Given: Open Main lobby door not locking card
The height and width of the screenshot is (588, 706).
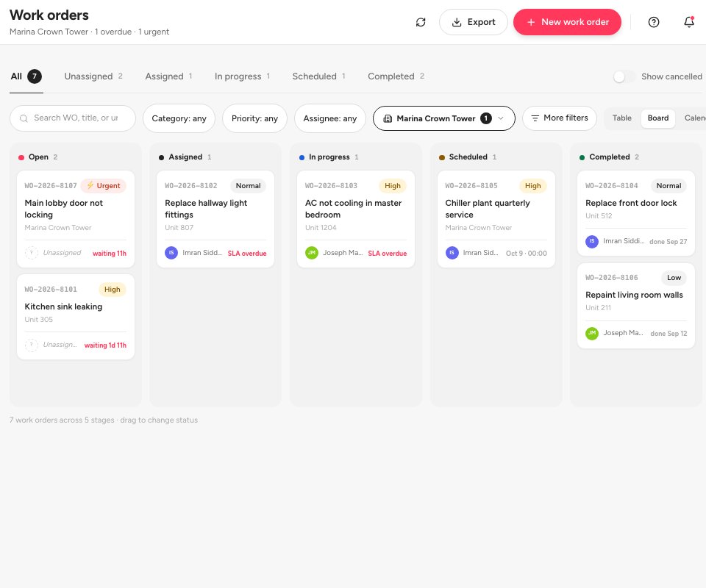Looking at the screenshot, I should click(76, 219).
